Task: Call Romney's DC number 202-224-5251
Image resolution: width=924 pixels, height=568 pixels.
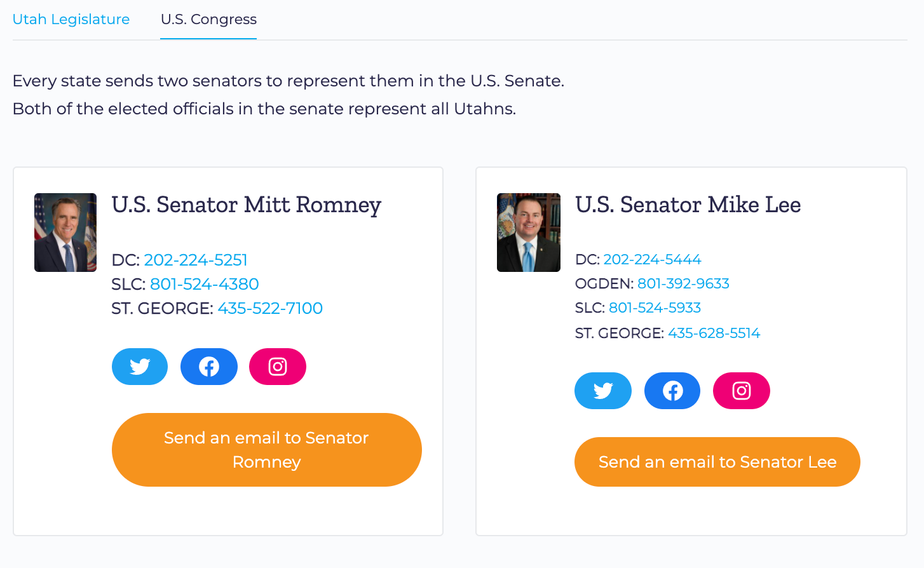Action: point(196,260)
